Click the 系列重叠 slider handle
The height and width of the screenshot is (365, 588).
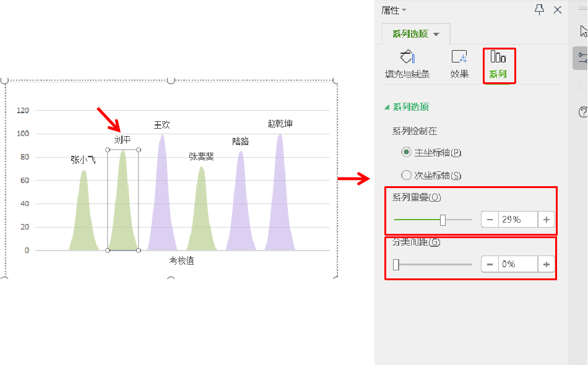(443, 220)
